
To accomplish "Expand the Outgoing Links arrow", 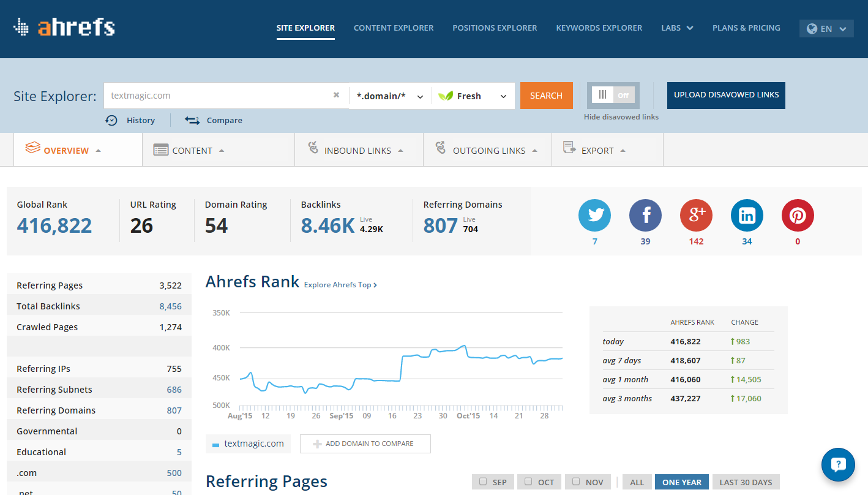I will pyautogui.click(x=534, y=151).
